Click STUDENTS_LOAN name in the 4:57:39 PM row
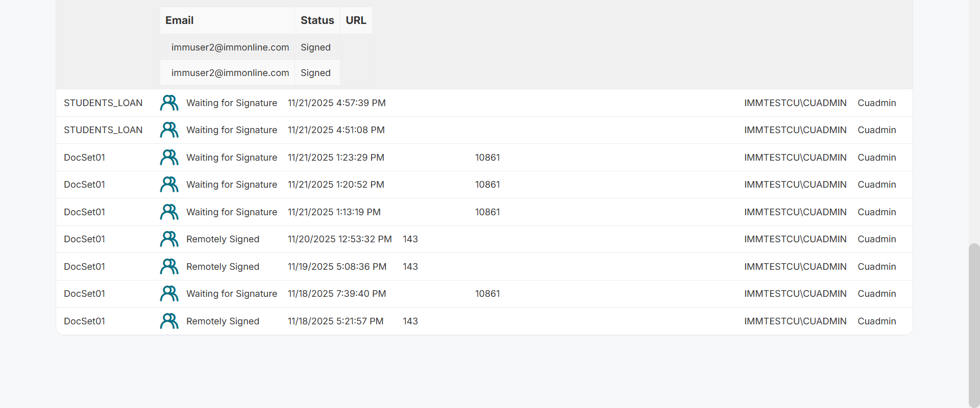Image resolution: width=980 pixels, height=408 pixels. tap(103, 103)
